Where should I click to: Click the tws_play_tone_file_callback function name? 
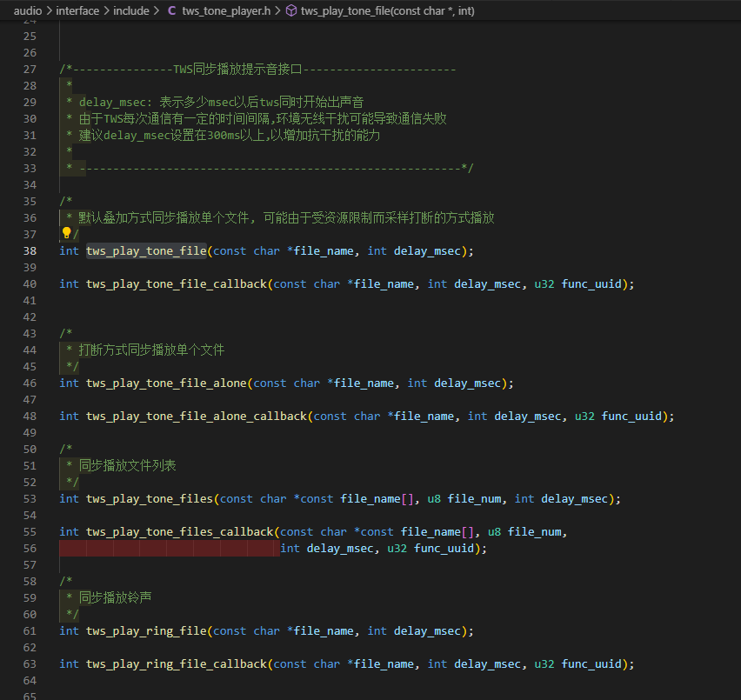pyautogui.click(x=177, y=283)
